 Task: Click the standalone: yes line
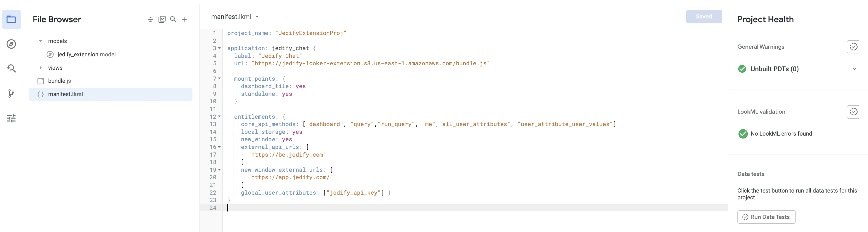click(266, 94)
